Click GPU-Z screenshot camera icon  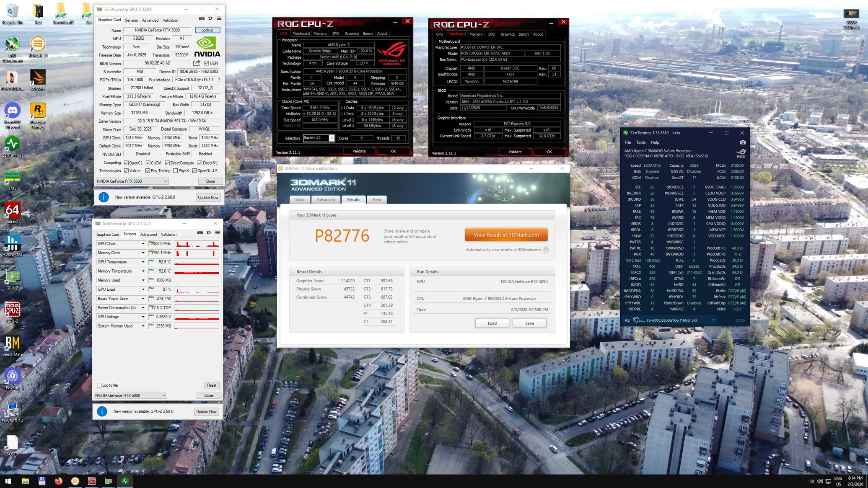pos(202,19)
